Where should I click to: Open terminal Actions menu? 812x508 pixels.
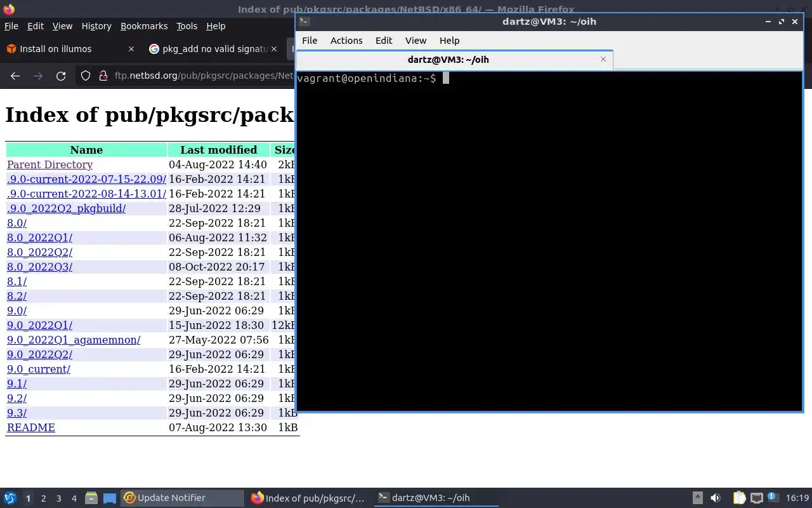pos(346,40)
